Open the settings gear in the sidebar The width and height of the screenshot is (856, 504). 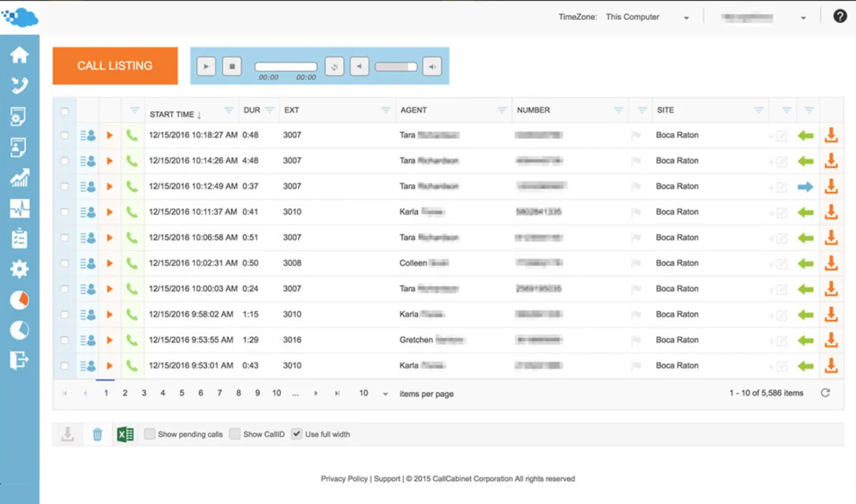point(19,269)
